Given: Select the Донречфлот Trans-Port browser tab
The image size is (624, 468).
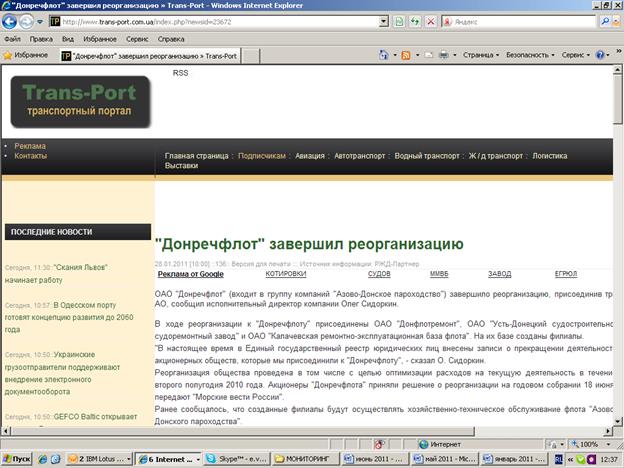Looking at the screenshot, I should click(x=150, y=56).
